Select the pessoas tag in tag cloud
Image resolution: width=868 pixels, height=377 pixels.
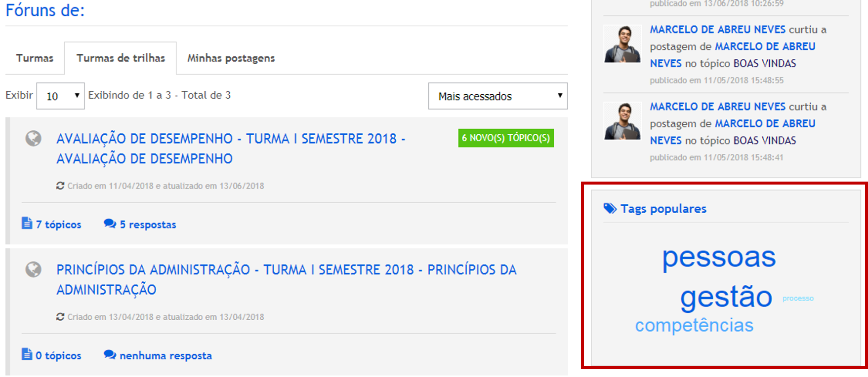coord(719,257)
